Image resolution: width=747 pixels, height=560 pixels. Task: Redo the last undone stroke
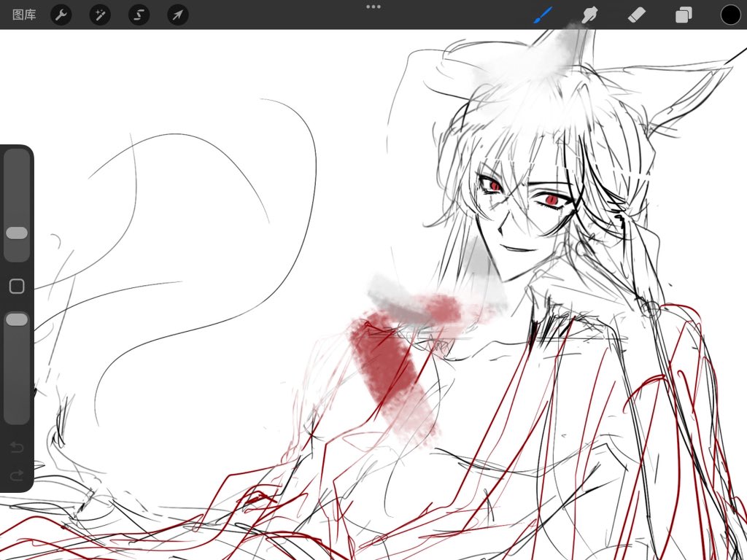click(17, 475)
